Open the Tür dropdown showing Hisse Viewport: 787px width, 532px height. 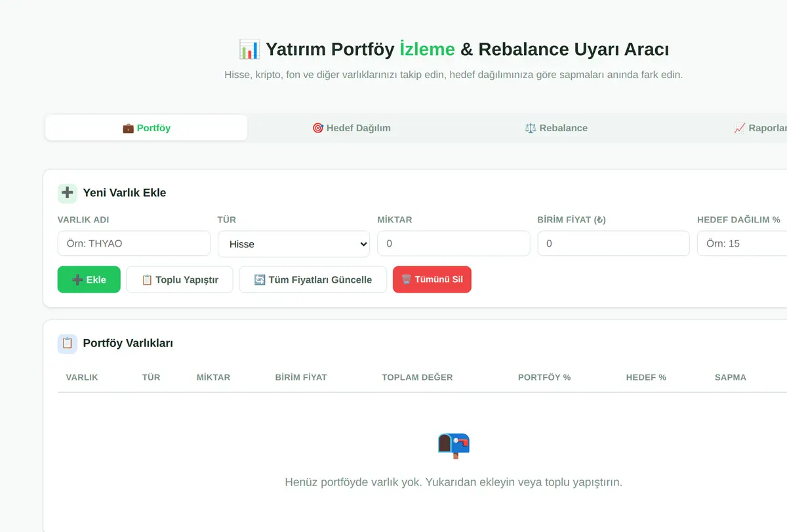[x=294, y=244]
